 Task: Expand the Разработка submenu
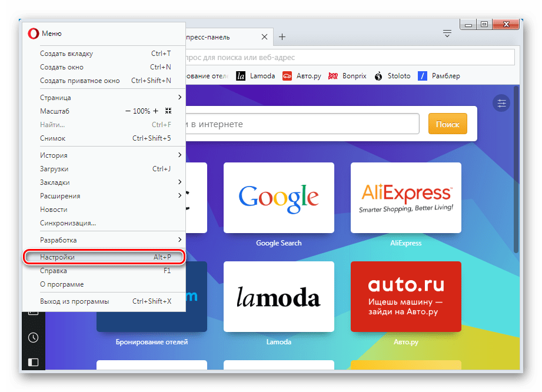[x=104, y=240]
